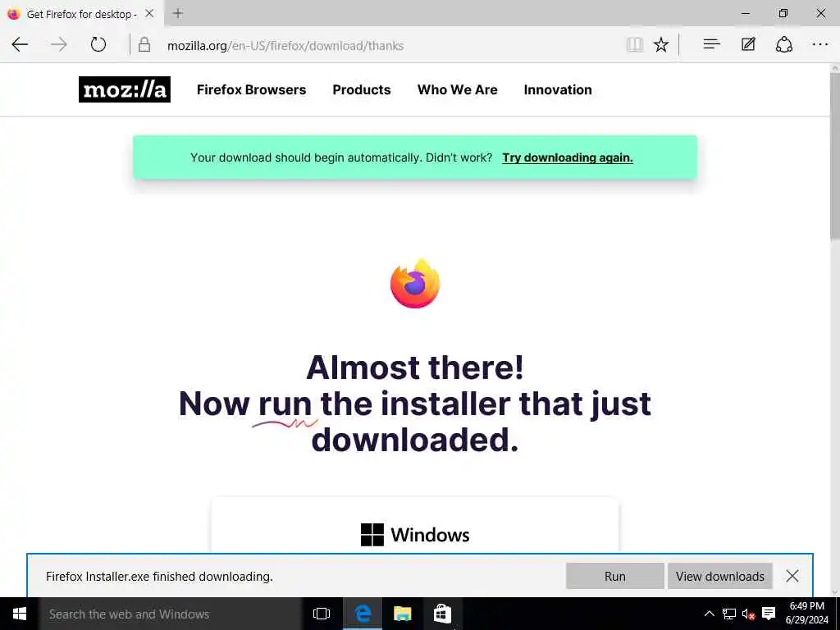This screenshot has width=840, height=630.
Task: Click the network status tray icon
Action: (728, 614)
